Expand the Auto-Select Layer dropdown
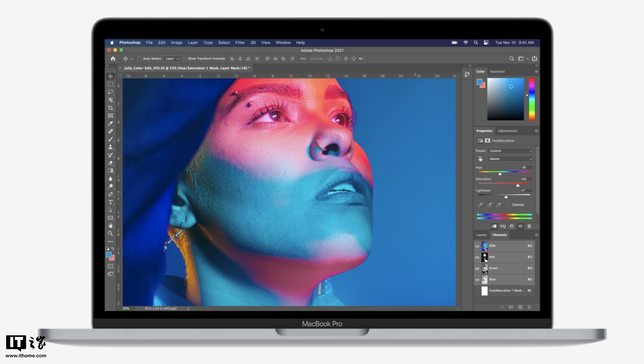Screen dimensions: 644x364 coord(171,59)
